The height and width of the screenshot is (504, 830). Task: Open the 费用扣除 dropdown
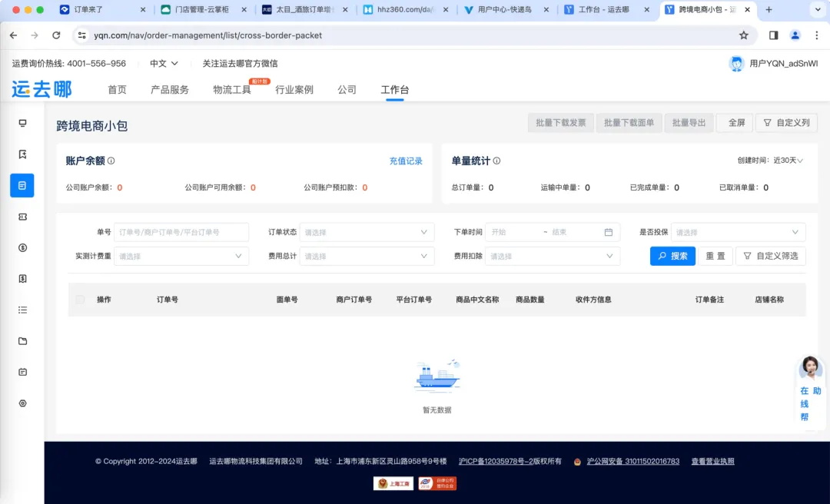(553, 257)
